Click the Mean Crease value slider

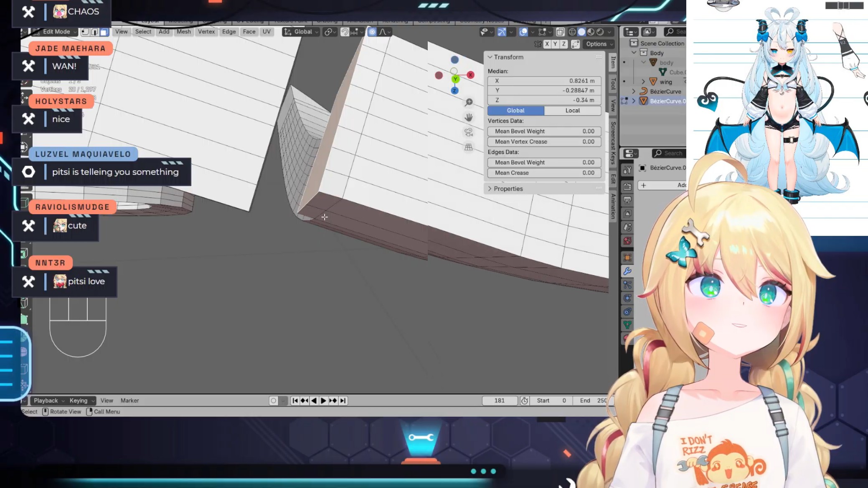[544, 173]
